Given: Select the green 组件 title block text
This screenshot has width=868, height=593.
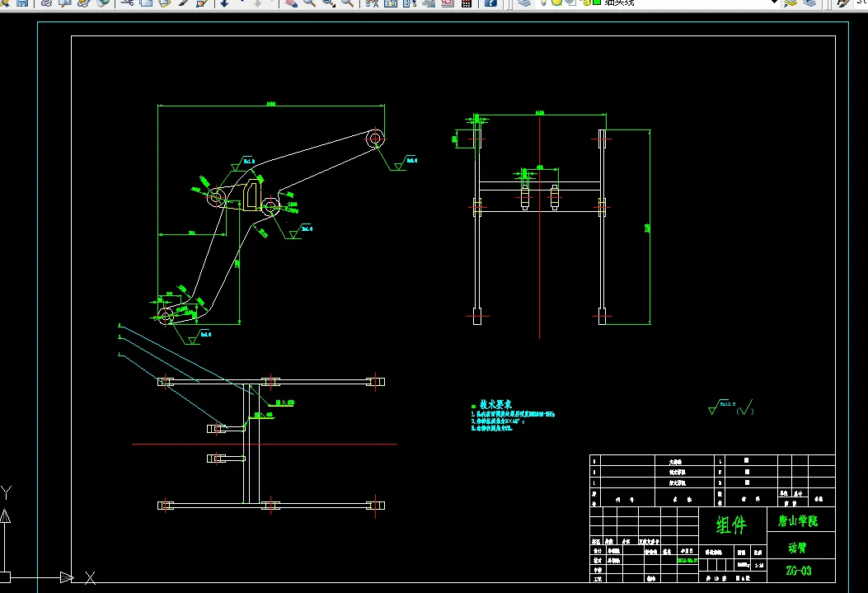Looking at the screenshot, I should pyautogui.click(x=731, y=525).
